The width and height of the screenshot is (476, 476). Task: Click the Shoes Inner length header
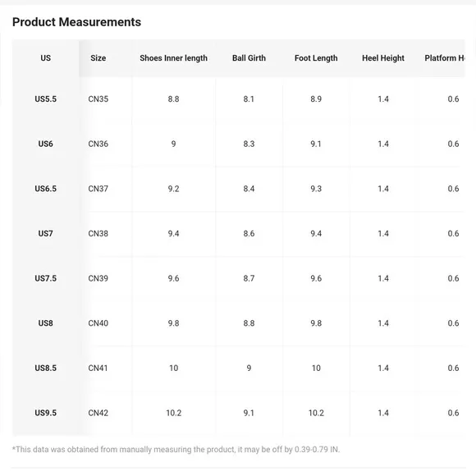(173, 58)
